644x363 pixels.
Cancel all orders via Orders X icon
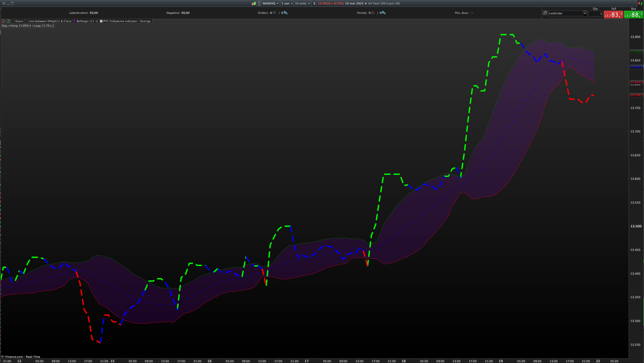pyautogui.click(x=274, y=13)
